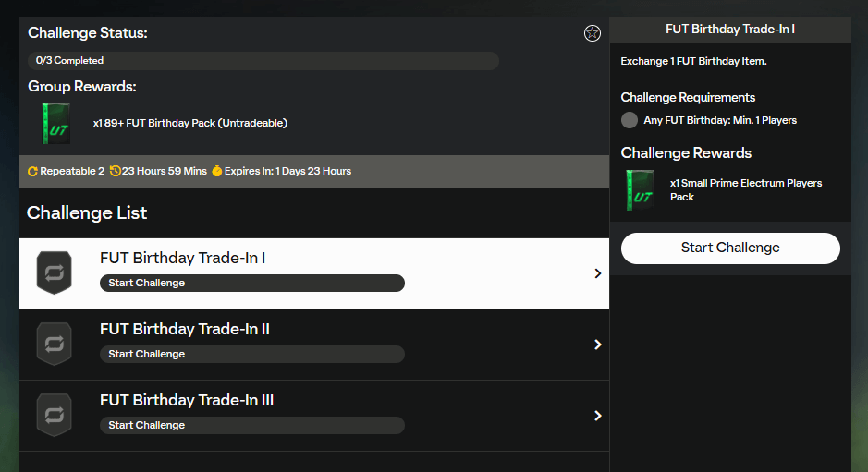
Task: Click the FUT Birthday Trade-In I panel header
Action: (730, 30)
